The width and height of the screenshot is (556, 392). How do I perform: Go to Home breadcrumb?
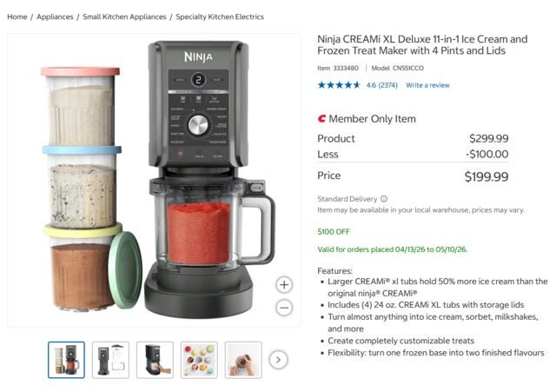(17, 17)
